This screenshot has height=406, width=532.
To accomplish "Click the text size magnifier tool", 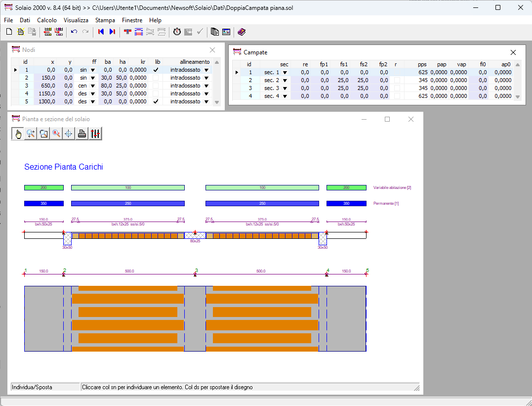I will (56, 134).
